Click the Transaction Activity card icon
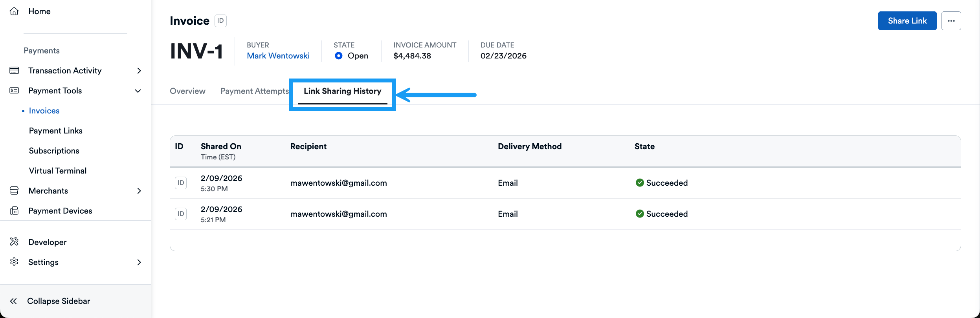This screenshot has height=318, width=980. click(14, 71)
